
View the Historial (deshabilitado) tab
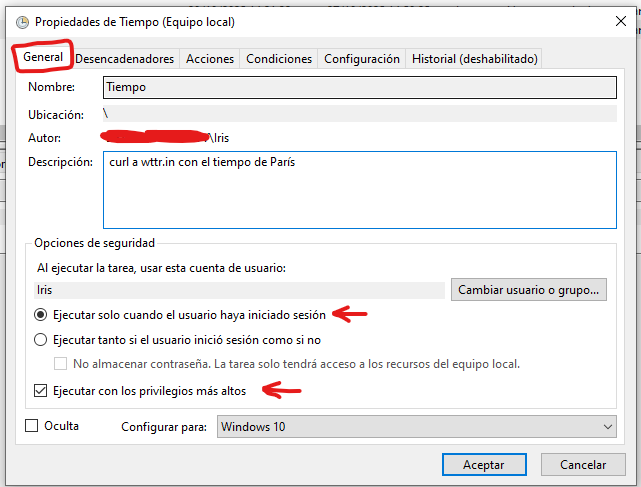475,59
